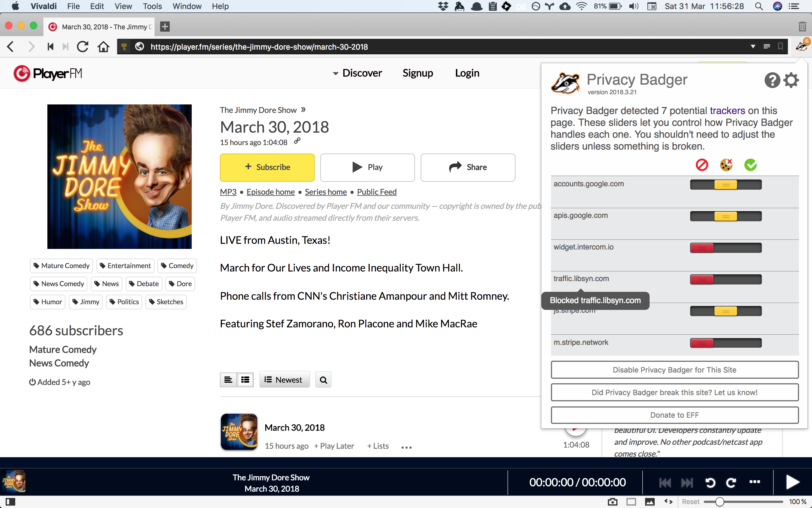Open the View menu
The width and height of the screenshot is (812, 508).
pyautogui.click(x=123, y=6)
